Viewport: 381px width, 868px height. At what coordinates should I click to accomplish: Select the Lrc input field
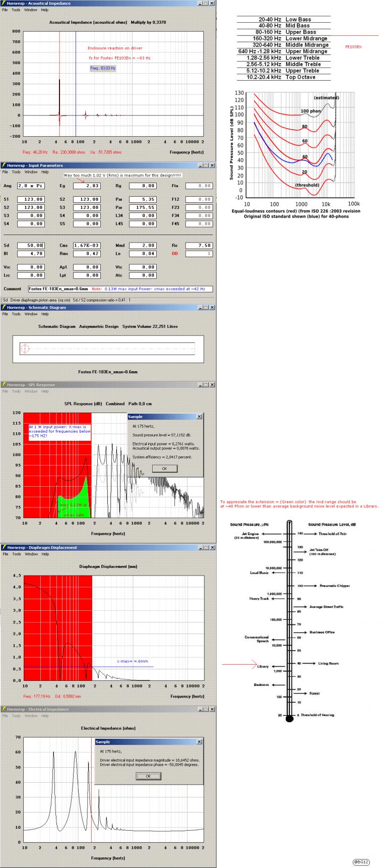(x=31, y=275)
